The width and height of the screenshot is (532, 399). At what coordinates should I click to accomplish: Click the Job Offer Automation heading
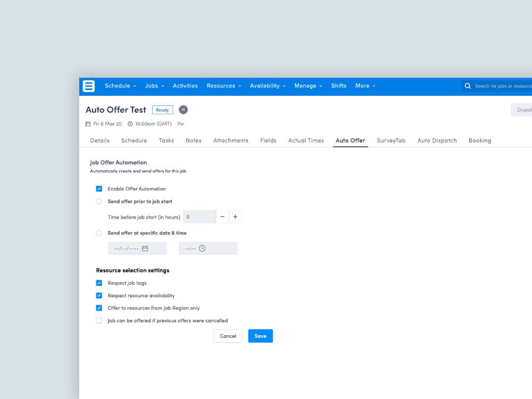pos(119,162)
